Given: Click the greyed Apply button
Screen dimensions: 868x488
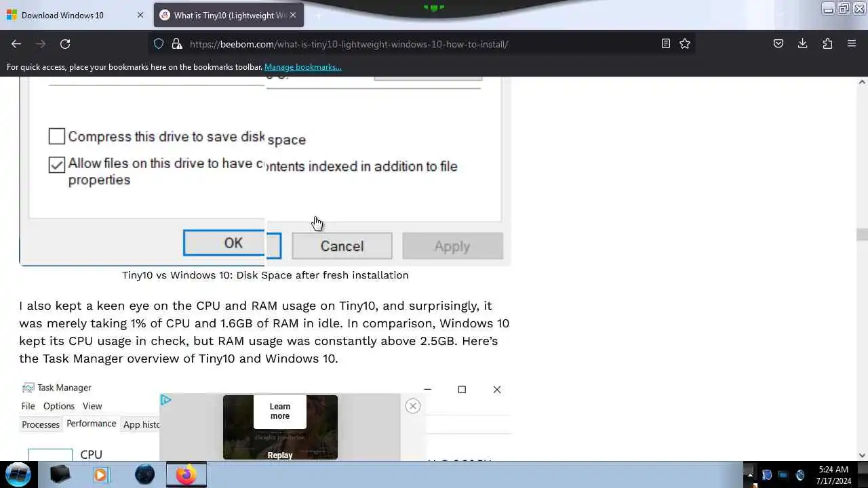Looking at the screenshot, I should (x=452, y=246).
